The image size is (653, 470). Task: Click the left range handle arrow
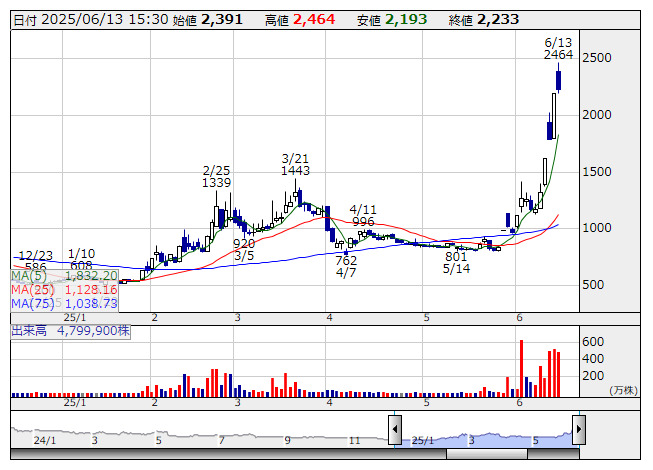394,429
